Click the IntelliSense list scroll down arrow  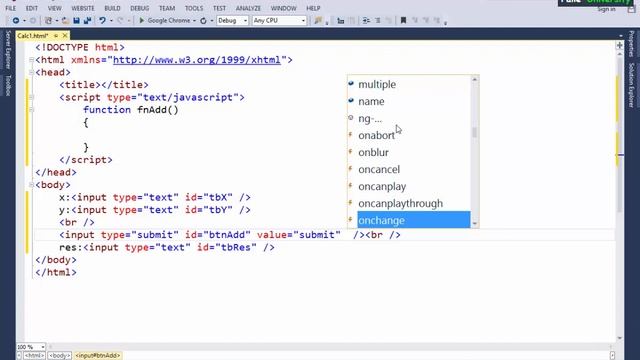(x=474, y=224)
